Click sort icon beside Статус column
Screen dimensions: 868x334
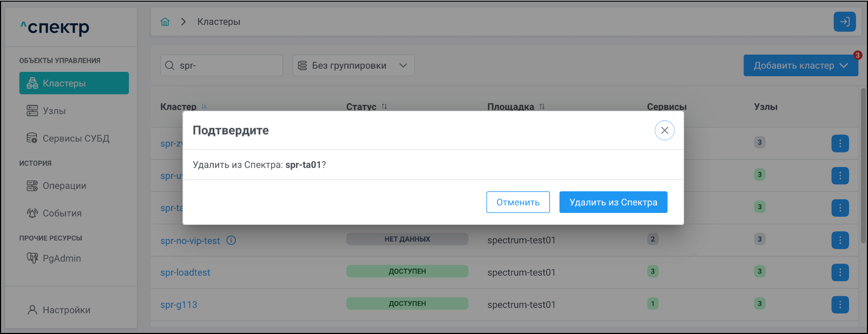pyautogui.click(x=384, y=106)
